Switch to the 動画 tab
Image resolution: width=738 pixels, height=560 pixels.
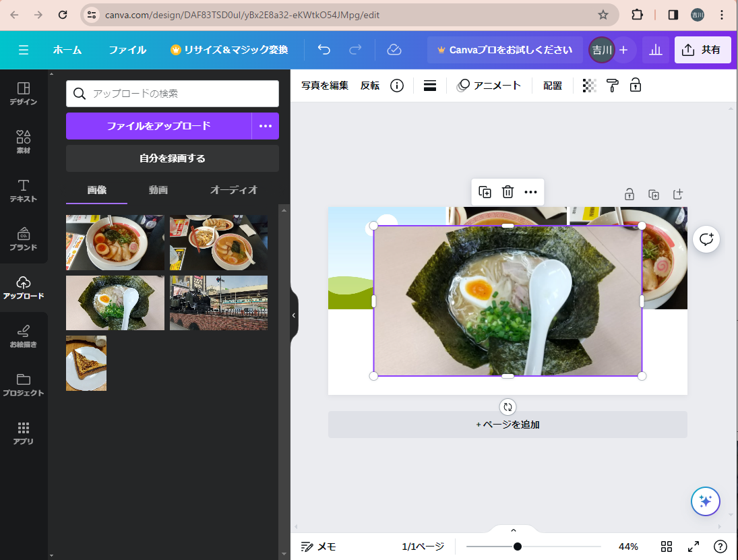tap(158, 190)
